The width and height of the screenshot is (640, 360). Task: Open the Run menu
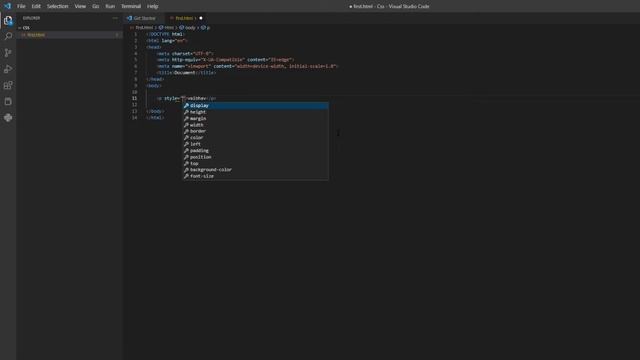click(x=110, y=6)
